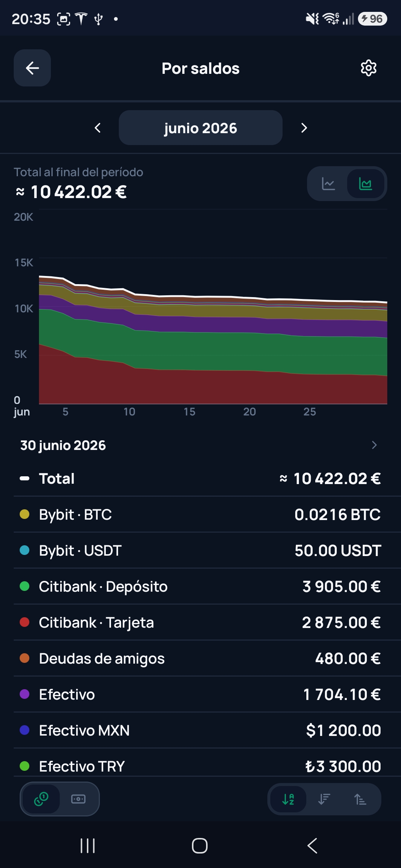The image size is (401, 868).
Task: Open the Citibank · Depósito account row
Action: 200,586
